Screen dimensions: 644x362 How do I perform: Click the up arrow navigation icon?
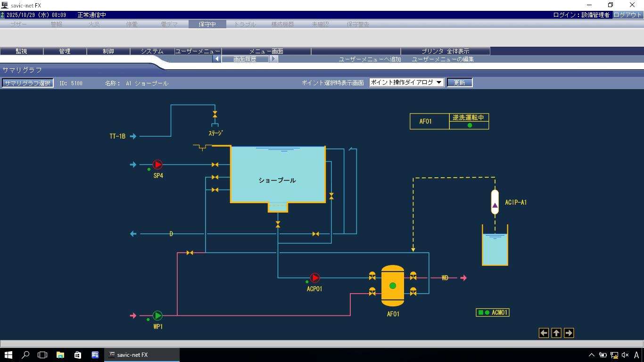556,333
